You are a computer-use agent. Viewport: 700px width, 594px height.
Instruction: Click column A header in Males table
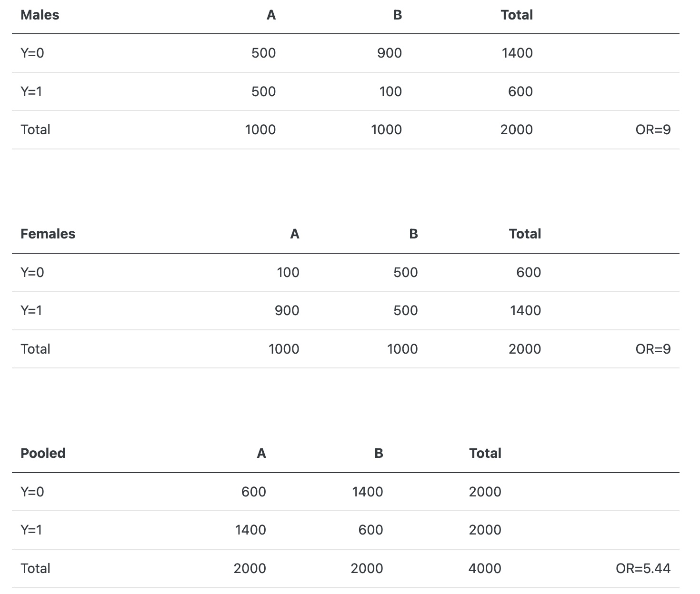tap(271, 15)
